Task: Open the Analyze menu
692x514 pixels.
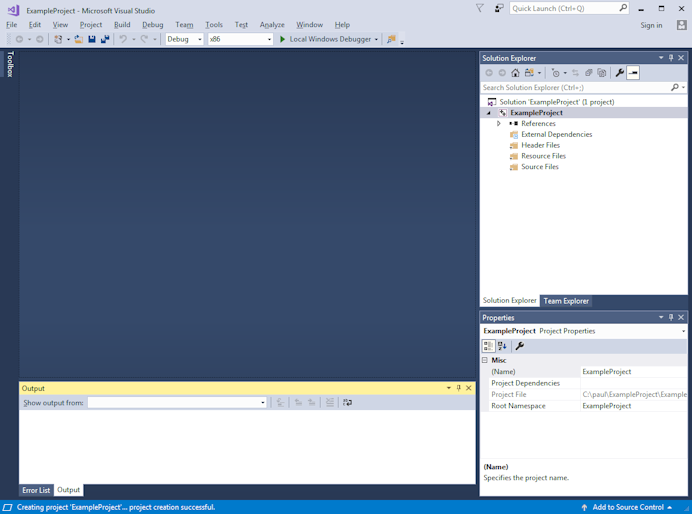Action: tap(272, 25)
